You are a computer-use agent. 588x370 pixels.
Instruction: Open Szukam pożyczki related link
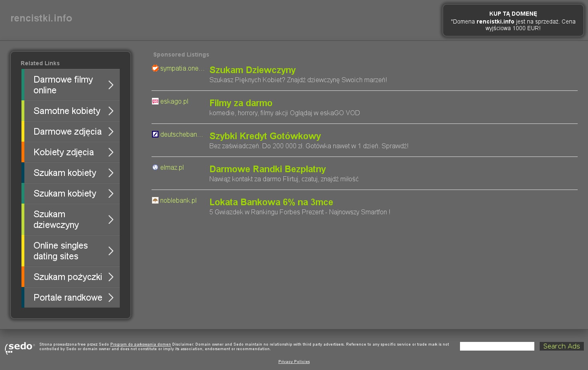pyautogui.click(x=68, y=277)
